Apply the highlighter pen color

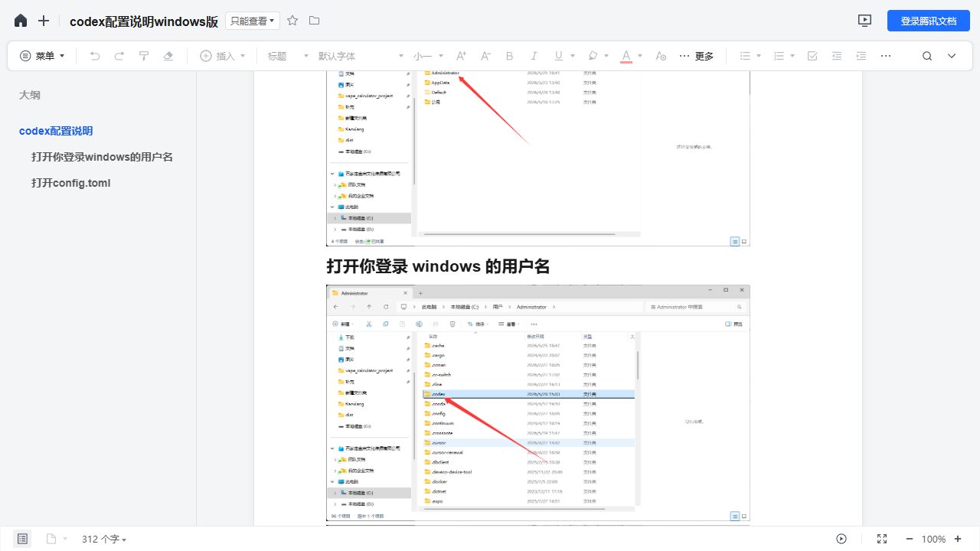point(593,56)
